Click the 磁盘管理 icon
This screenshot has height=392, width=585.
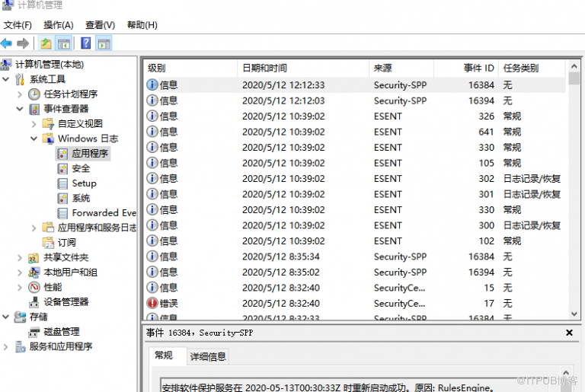click(34, 332)
